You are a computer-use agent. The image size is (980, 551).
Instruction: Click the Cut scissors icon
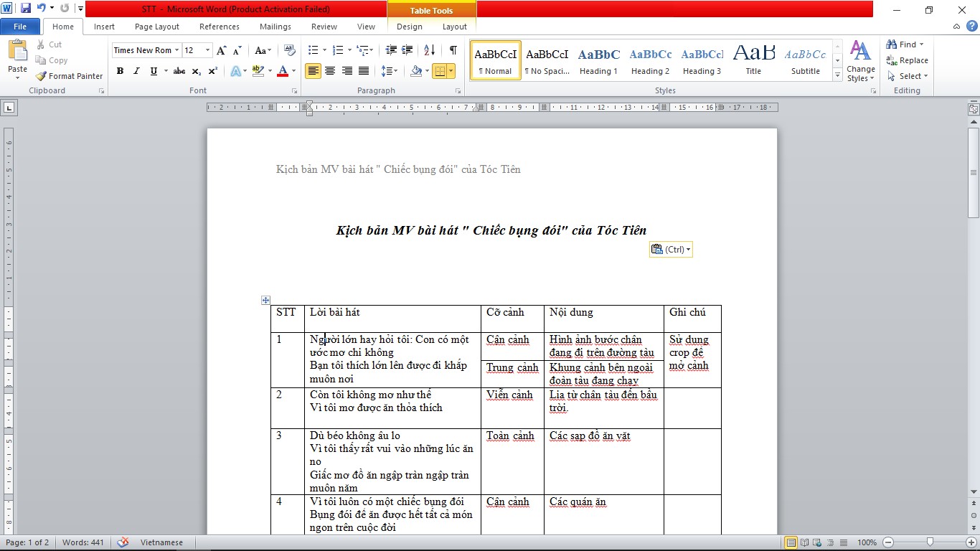pyautogui.click(x=40, y=44)
